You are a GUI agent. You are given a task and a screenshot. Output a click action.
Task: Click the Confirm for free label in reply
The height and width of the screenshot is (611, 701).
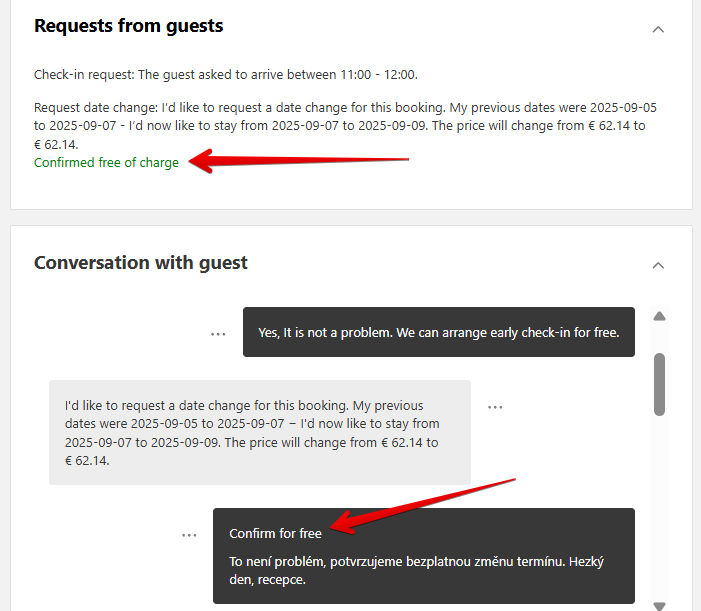[275, 534]
